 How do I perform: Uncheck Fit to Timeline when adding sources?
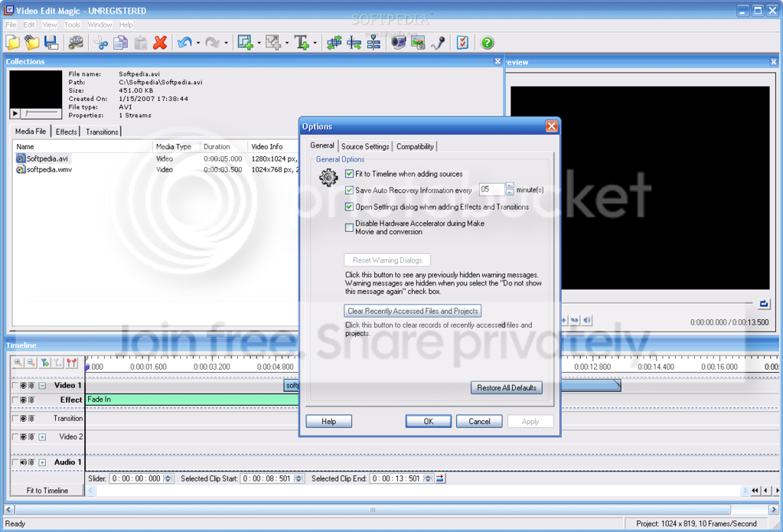(x=349, y=174)
